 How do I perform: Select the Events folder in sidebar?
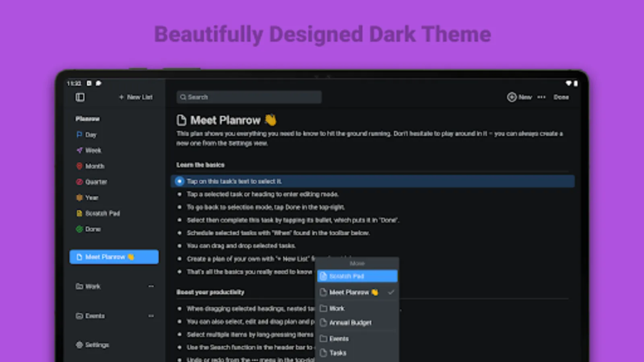(90, 316)
